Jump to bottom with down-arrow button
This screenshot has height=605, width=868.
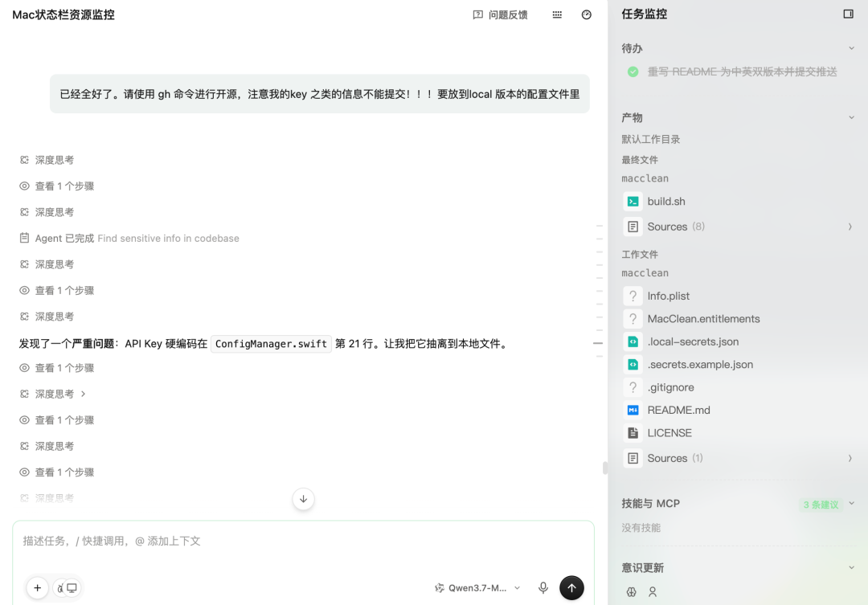(303, 499)
